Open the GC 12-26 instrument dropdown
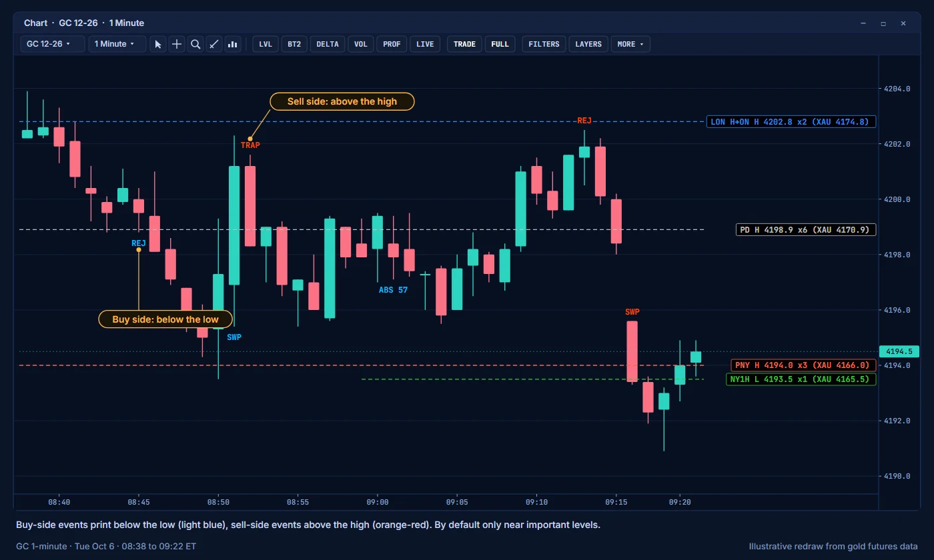934x560 pixels. pyautogui.click(x=53, y=44)
